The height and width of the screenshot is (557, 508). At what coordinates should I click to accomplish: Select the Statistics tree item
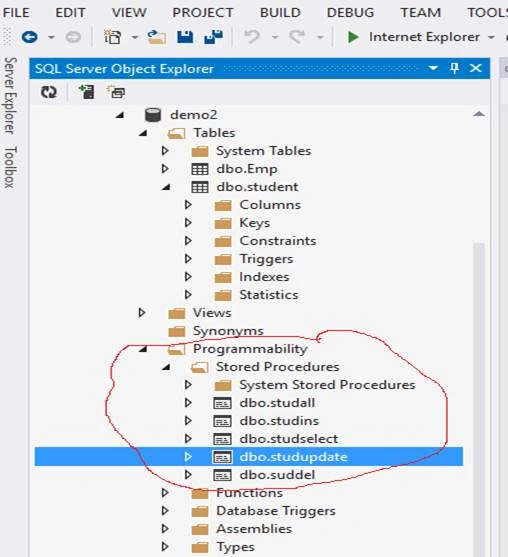pyautogui.click(x=269, y=295)
